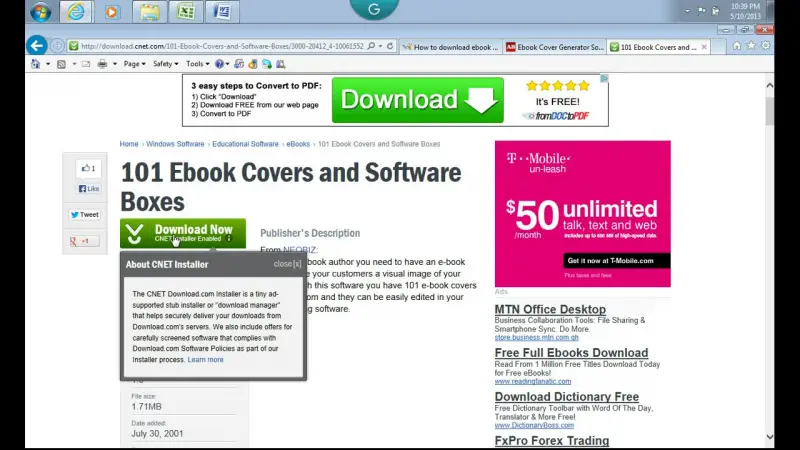Image resolution: width=800 pixels, height=450 pixels.
Task: Click the Windows Start orb
Action: pos(40,11)
